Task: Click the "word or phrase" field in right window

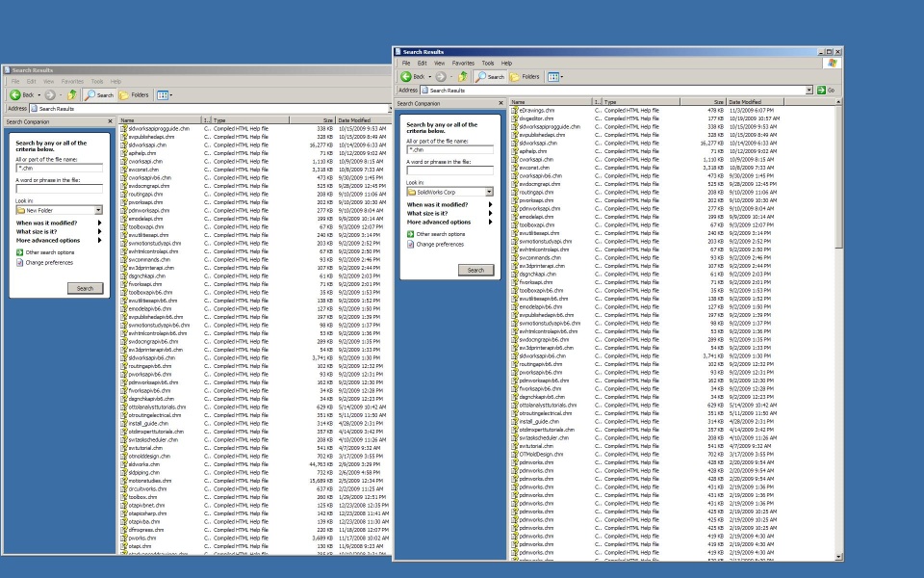Action: [450, 171]
